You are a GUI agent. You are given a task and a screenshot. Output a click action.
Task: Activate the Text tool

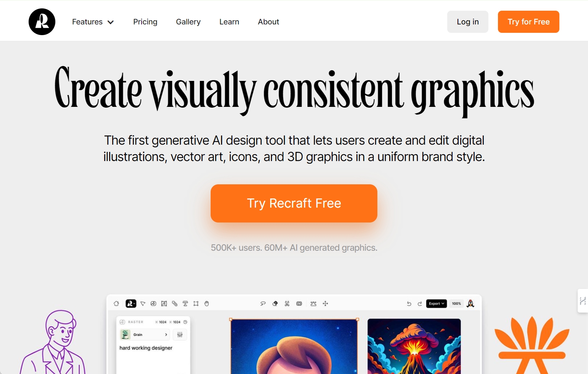(185, 304)
